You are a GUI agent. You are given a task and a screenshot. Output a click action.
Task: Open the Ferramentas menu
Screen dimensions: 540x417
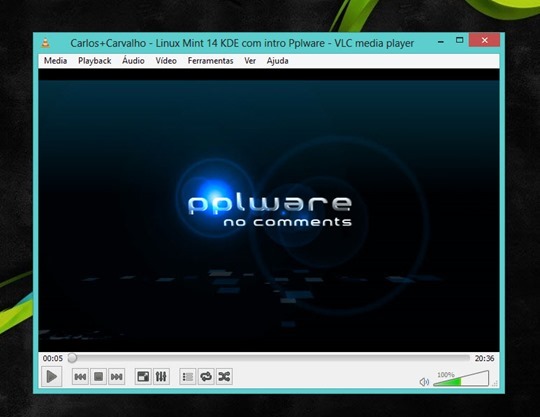[x=210, y=61]
